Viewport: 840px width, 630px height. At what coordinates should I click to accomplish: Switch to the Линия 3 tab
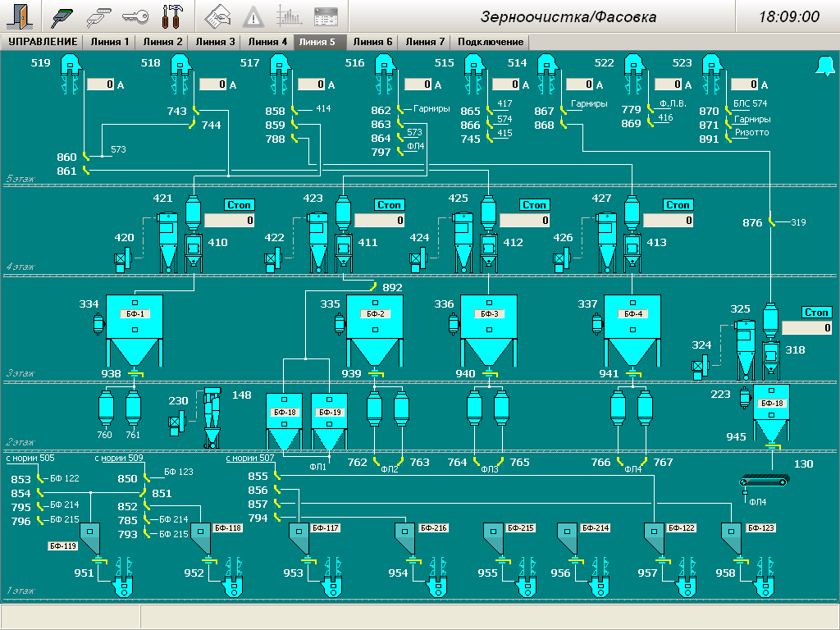(216, 42)
